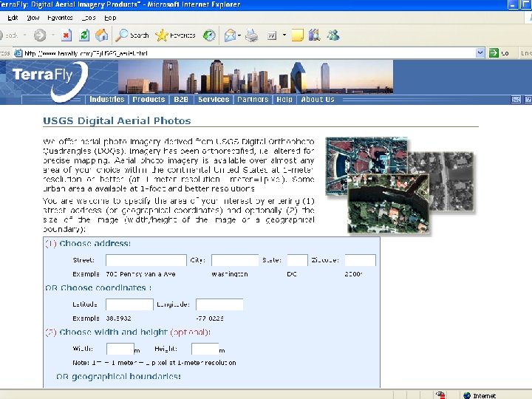Open the Services navigation tab
This screenshot has width=532, height=399.
point(214,100)
